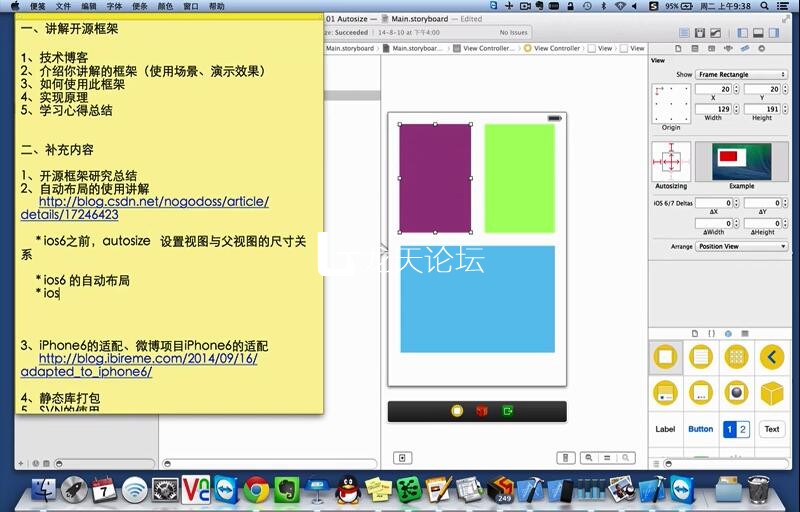800x512 pixels.
Task: Pick the Table View Controller library object
Action: coord(701,356)
